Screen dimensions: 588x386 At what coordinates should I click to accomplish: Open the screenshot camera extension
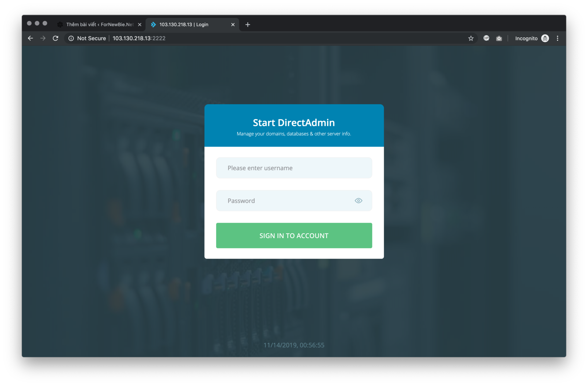pyautogui.click(x=499, y=38)
